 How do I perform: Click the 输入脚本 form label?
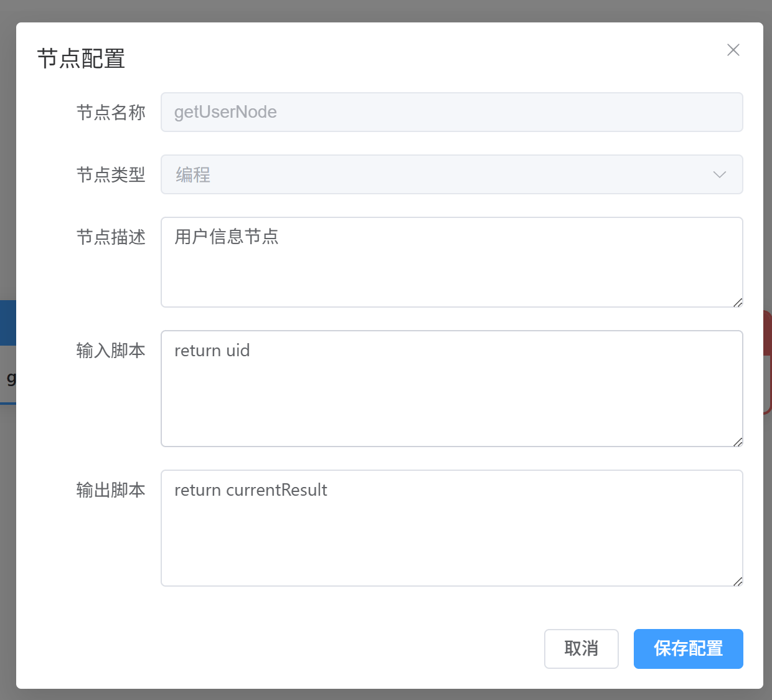[111, 350]
